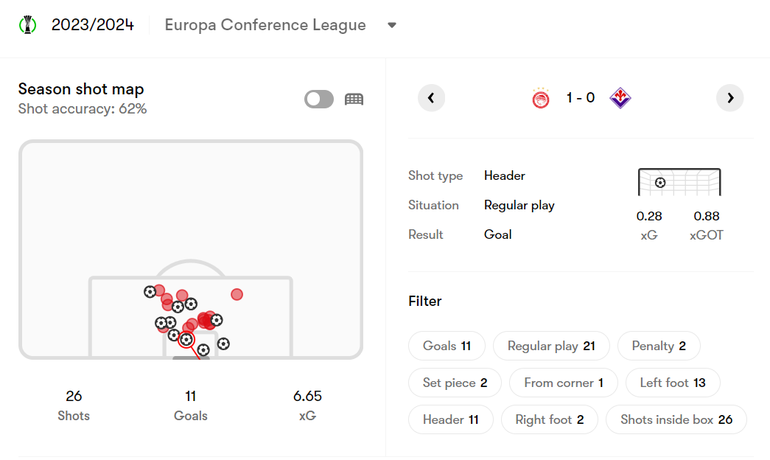Image resolution: width=770 pixels, height=460 pixels.
Task: Click the goal-net view icon beside toggle
Action: click(354, 99)
